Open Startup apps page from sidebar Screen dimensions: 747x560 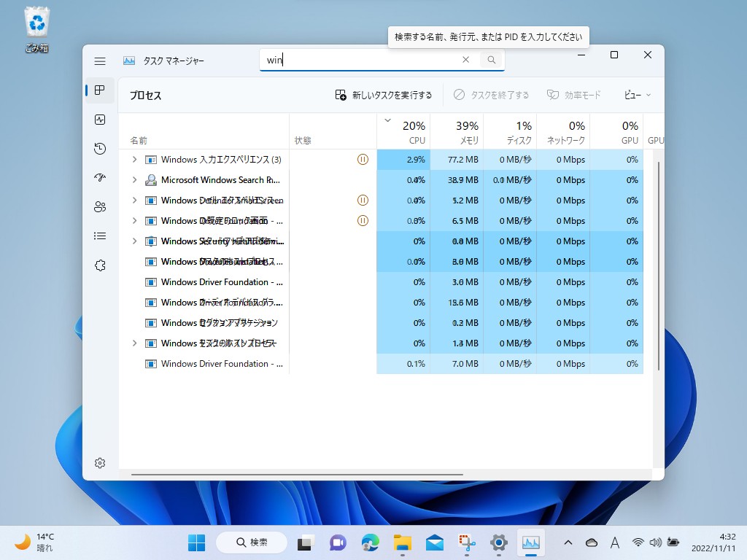[99, 178]
